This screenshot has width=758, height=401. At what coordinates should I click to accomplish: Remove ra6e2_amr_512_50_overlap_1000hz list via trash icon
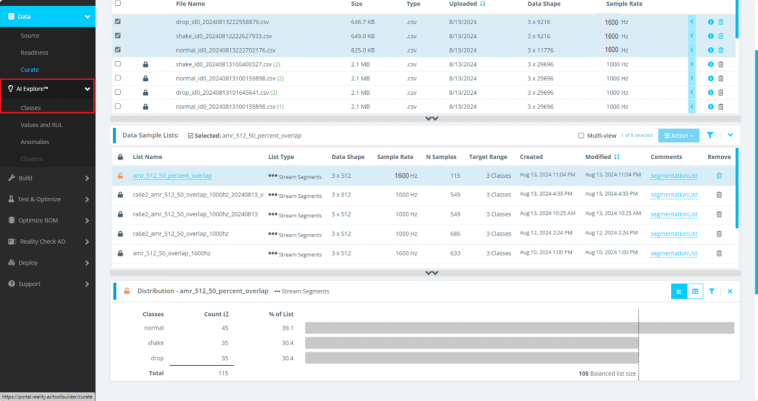click(x=719, y=234)
